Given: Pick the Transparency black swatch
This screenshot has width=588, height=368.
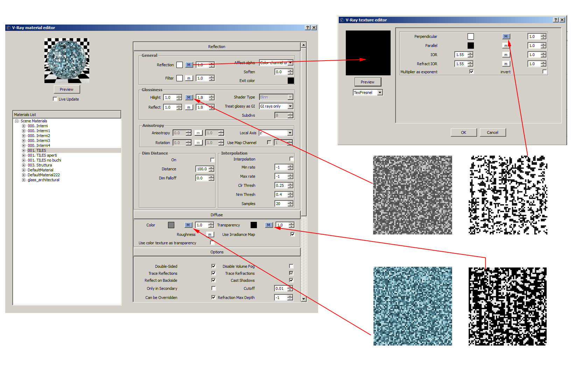Looking at the screenshot, I should (254, 225).
